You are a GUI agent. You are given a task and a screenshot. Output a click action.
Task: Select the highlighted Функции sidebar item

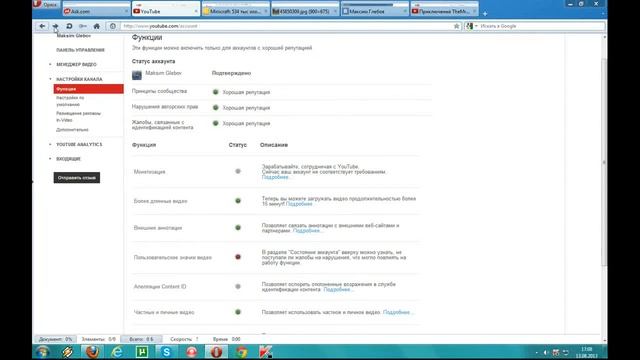coord(88,89)
